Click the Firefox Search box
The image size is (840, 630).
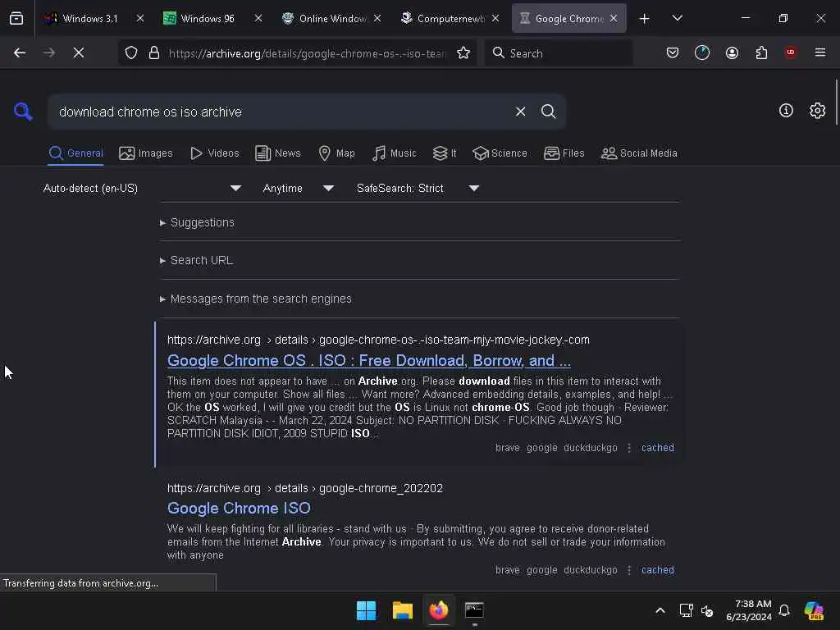pos(558,53)
